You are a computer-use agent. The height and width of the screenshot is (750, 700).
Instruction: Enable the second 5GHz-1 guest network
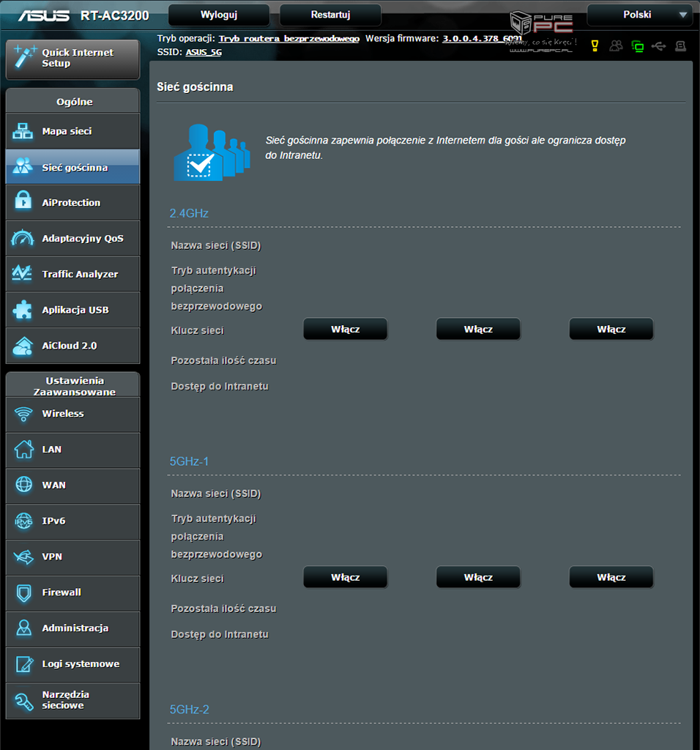[x=478, y=577]
